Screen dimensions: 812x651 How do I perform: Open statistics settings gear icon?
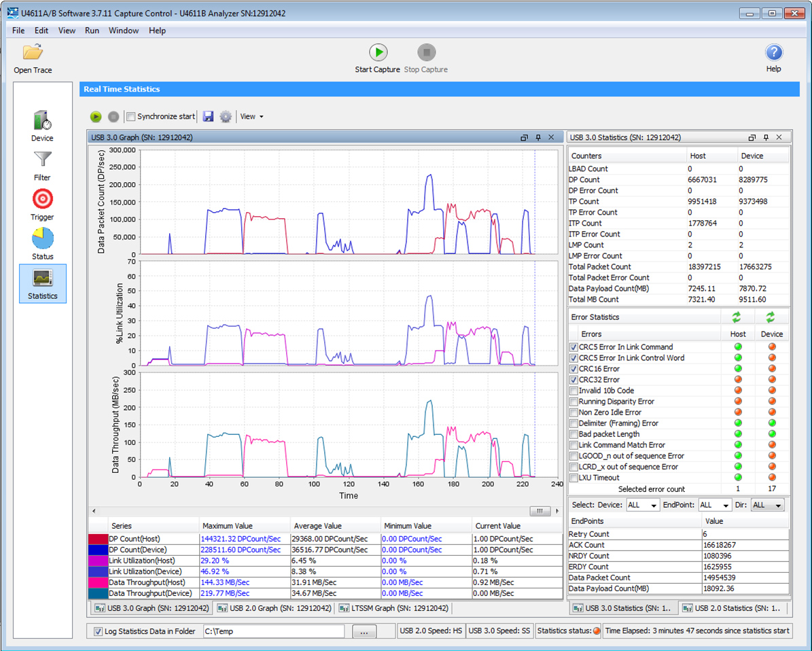[x=226, y=117]
